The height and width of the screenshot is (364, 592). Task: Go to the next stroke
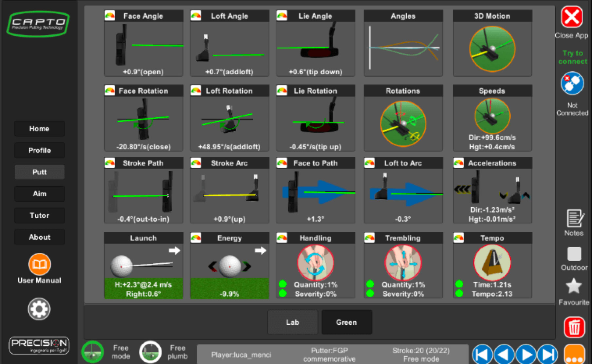click(x=526, y=355)
